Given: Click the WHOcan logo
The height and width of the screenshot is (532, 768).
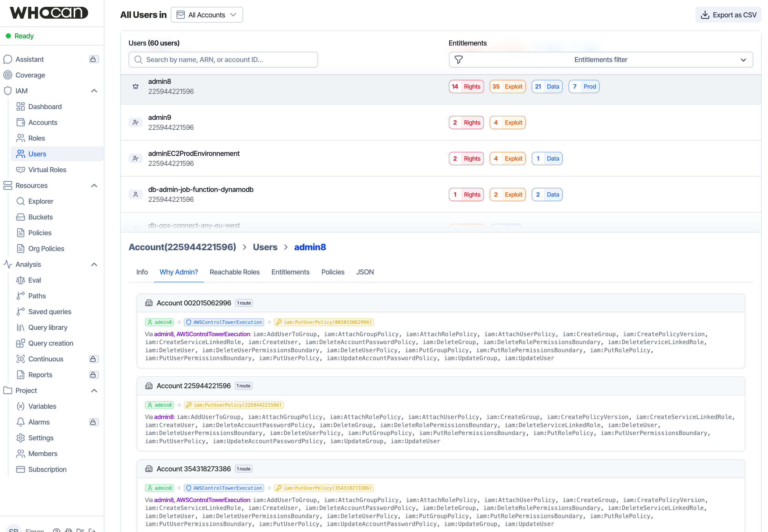Looking at the screenshot, I should pyautogui.click(x=49, y=13).
